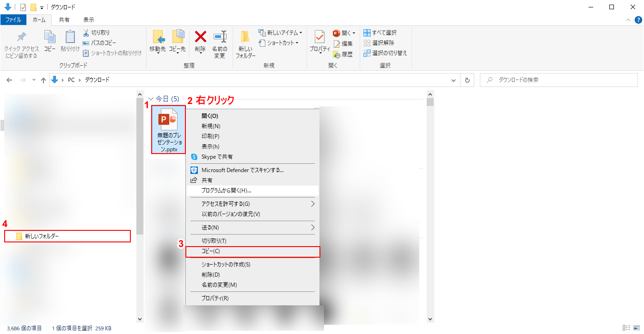This screenshot has height=334, width=644.
Task: Choose 切り取り(T) in the context menu
Action: click(x=252, y=241)
